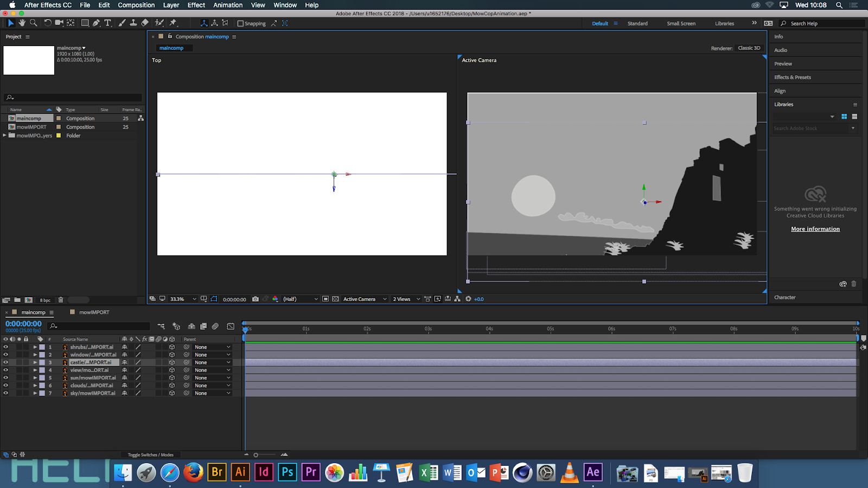Viewport: 868px width, 488px height.
Task: Select the Puppet Pin tool
Action: point(173,23)
